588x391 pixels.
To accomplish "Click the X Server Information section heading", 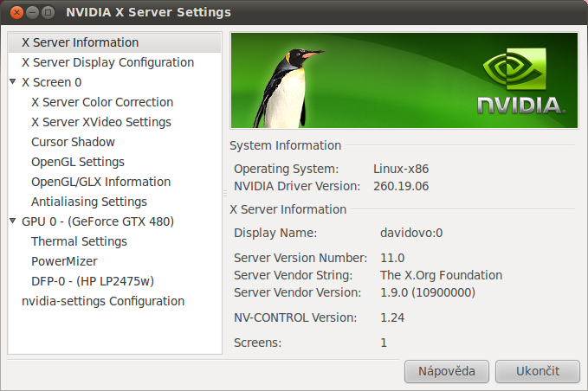I will pyautogui.click(x=288, y=209).
